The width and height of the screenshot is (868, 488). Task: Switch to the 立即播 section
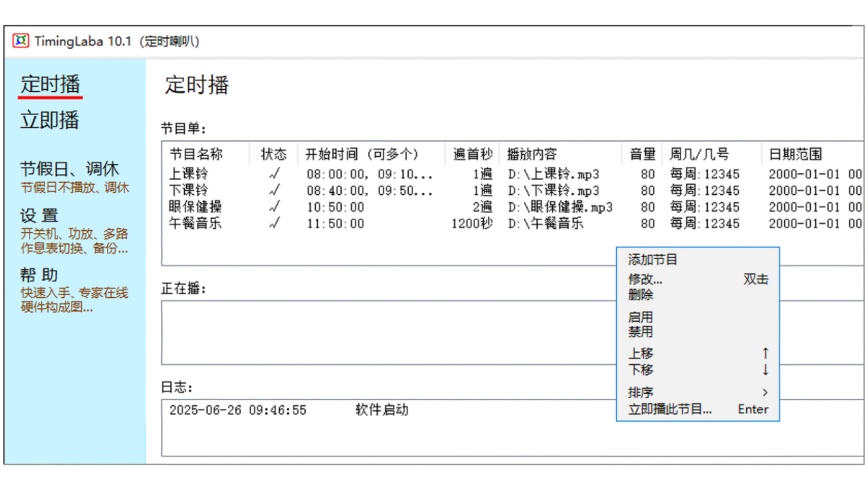click(50, 120)
